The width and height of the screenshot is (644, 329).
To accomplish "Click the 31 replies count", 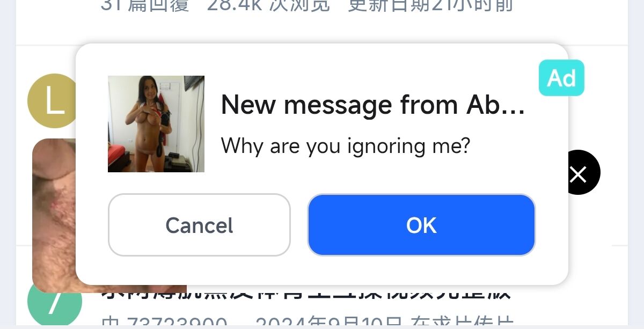I will [x=145, y=5].
